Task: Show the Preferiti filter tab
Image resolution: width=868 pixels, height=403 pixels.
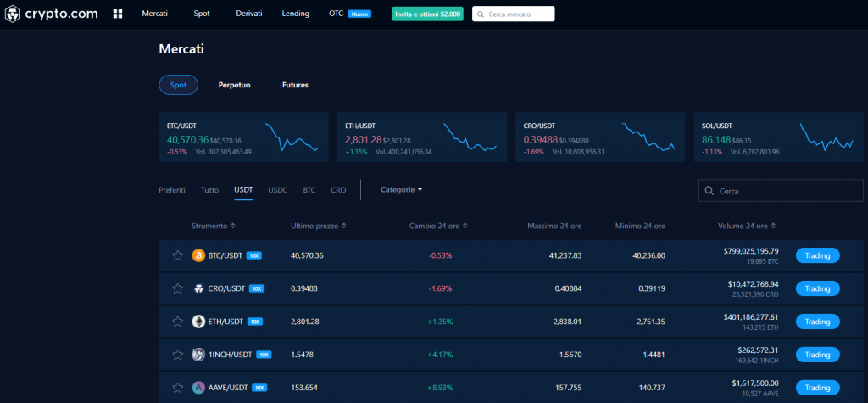Action: click(x=172, y=189)
